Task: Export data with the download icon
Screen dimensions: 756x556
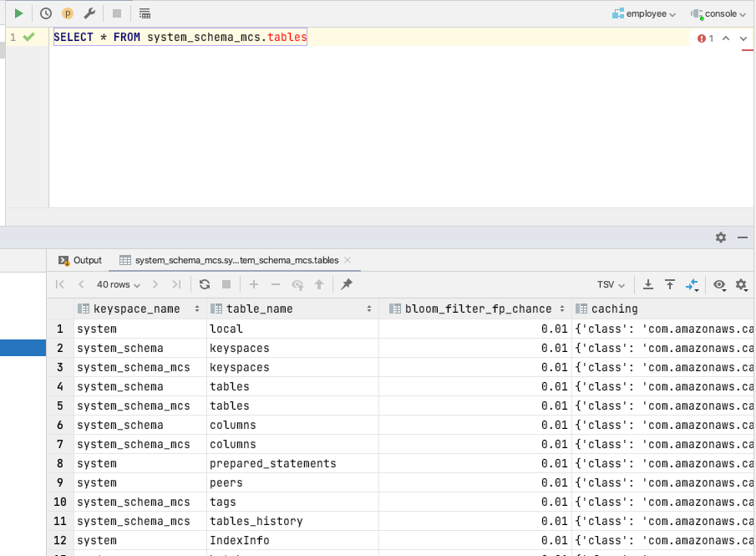Action: coord(648,284)
